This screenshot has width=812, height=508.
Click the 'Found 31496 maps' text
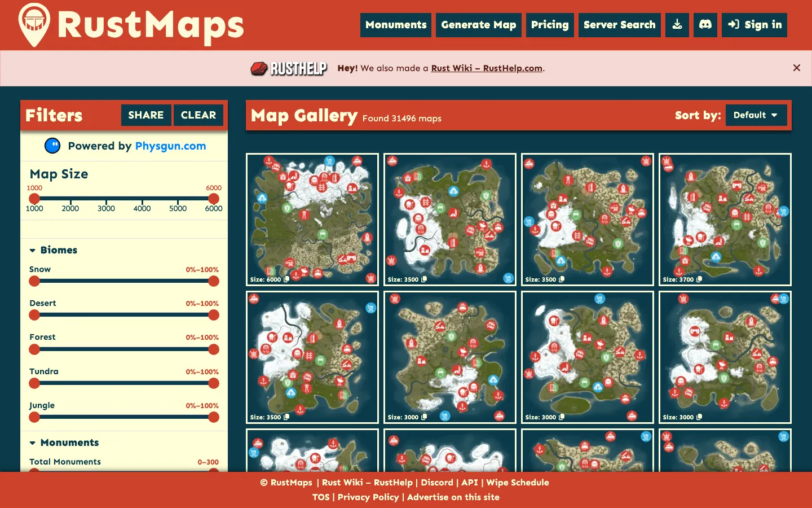[x=402, y=119]
